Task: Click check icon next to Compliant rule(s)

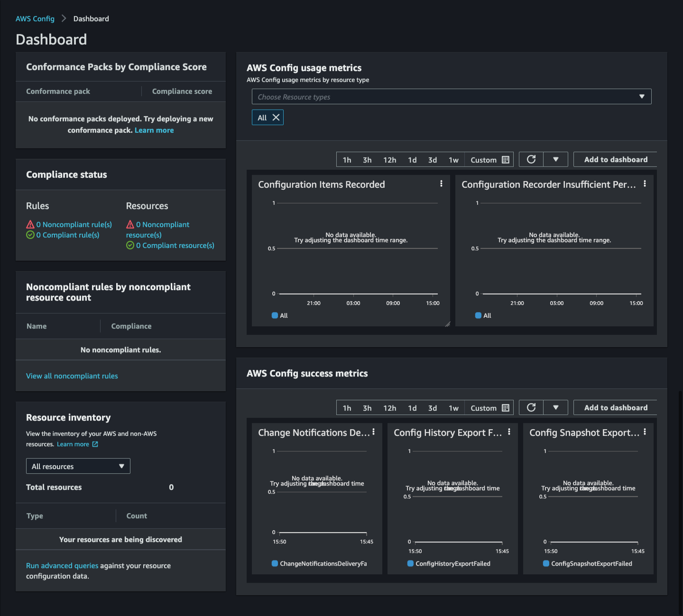Action: point(30,235)
